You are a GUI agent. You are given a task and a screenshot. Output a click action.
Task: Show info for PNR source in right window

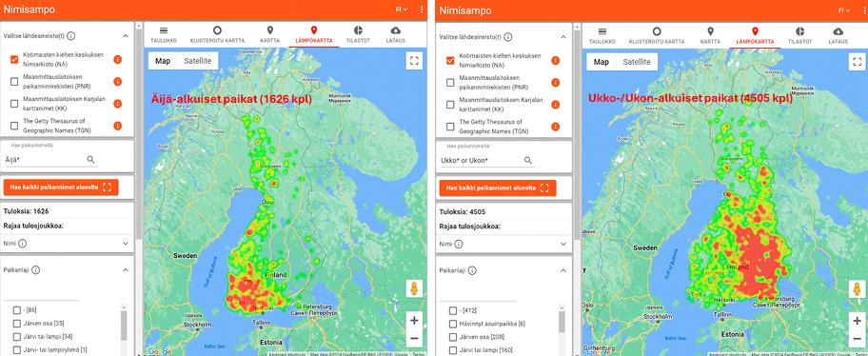555,83
